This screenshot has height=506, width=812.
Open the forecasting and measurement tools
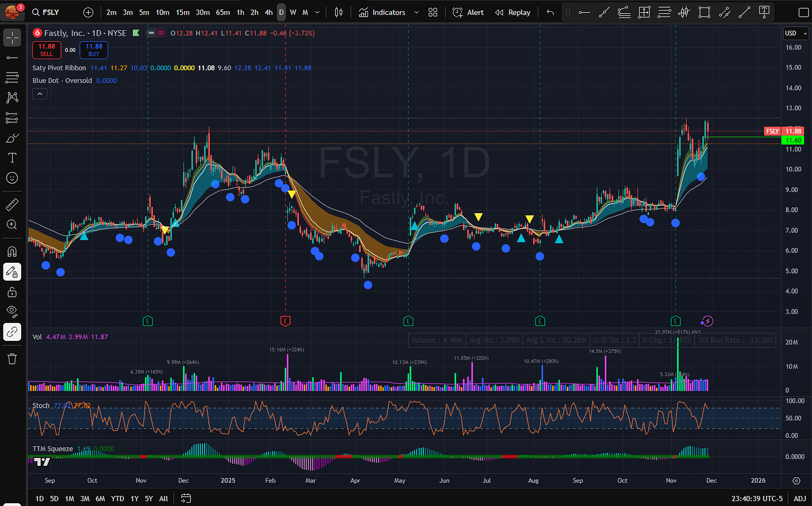point(12,118)
